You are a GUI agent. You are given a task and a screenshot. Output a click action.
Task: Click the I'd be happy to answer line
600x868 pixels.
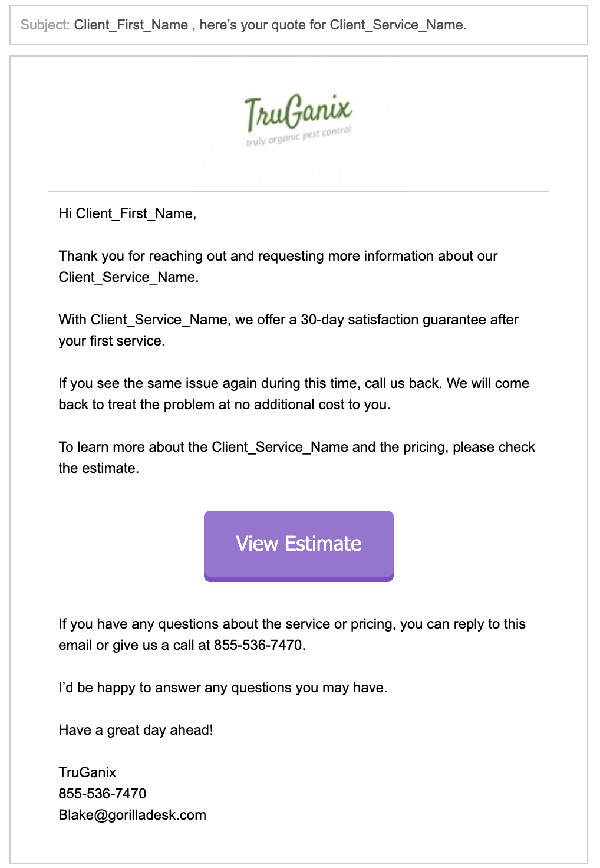pyautogui.click(x=223, y=688)
